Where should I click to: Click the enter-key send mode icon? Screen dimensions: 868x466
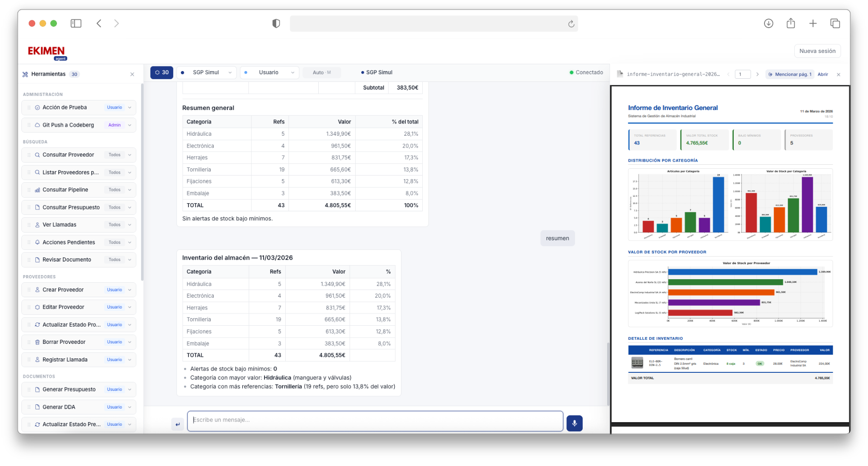click(x=178, y=424)
